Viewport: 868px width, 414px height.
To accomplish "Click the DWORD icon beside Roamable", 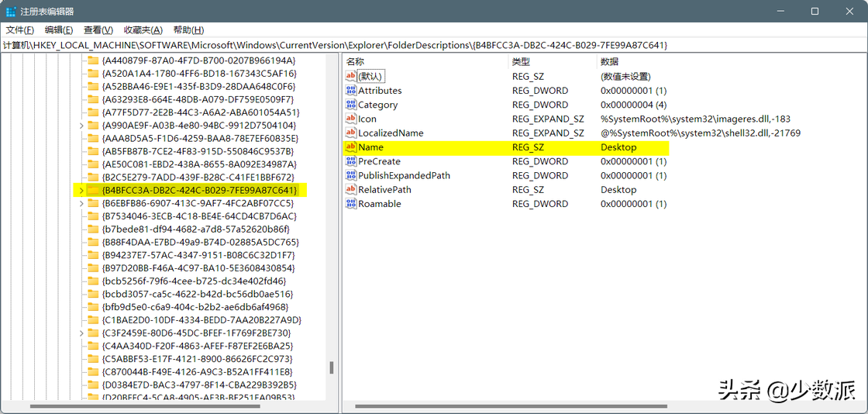I will pos(350,204).
